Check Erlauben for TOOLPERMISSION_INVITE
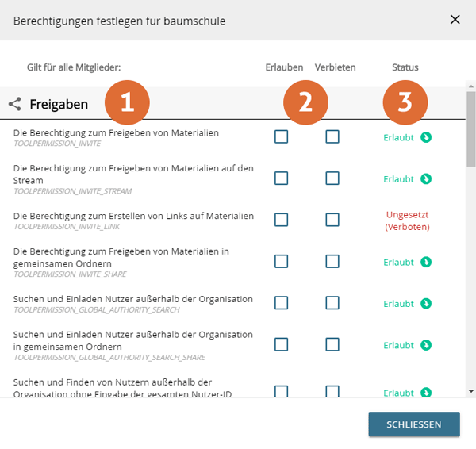The image size is (476, 449). coord(281,136)
